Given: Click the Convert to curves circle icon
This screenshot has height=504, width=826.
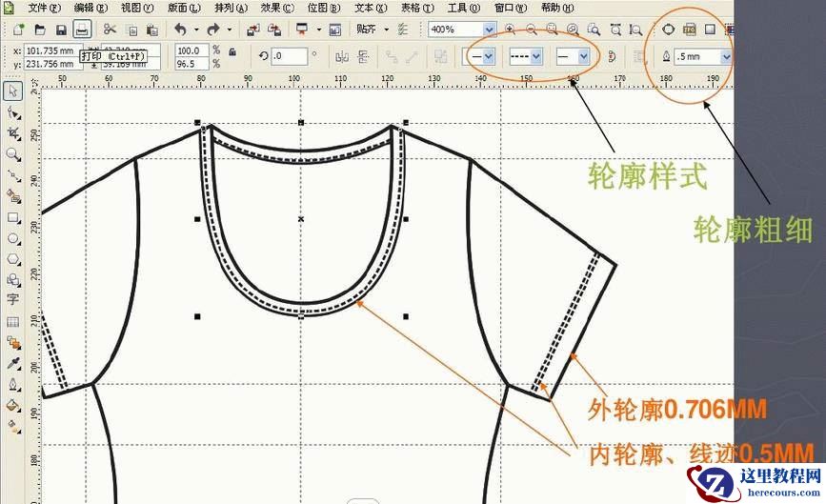Looking at the screenshot, I should [668, 30].
